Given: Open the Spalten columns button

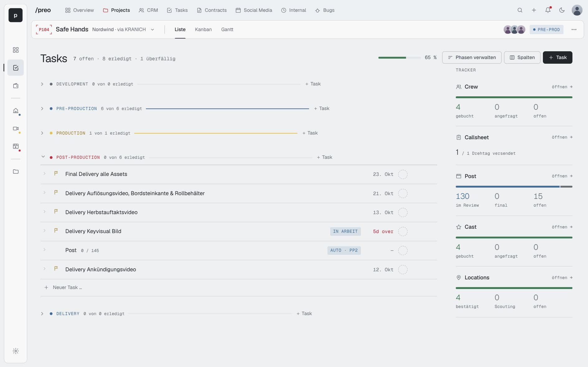Looking at the screenshot, I should [522, 57].
